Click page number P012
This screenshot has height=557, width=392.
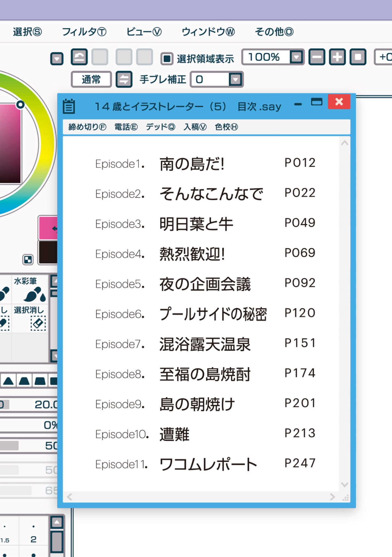click(300, 163)
